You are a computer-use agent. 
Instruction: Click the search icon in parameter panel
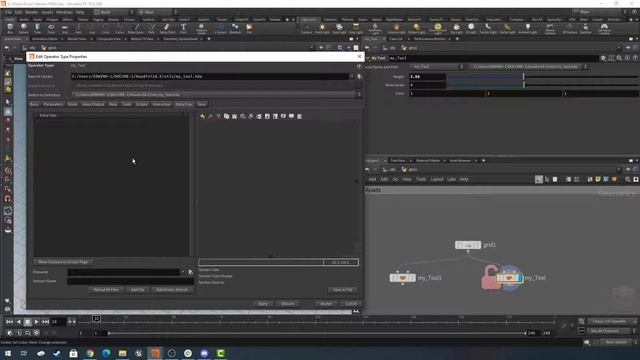point(619,58)
